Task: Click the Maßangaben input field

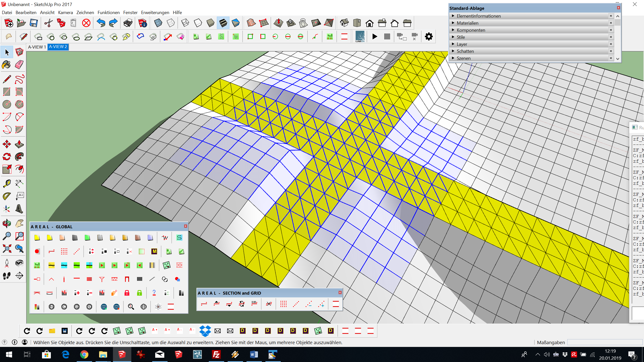Action: (605, 342)
